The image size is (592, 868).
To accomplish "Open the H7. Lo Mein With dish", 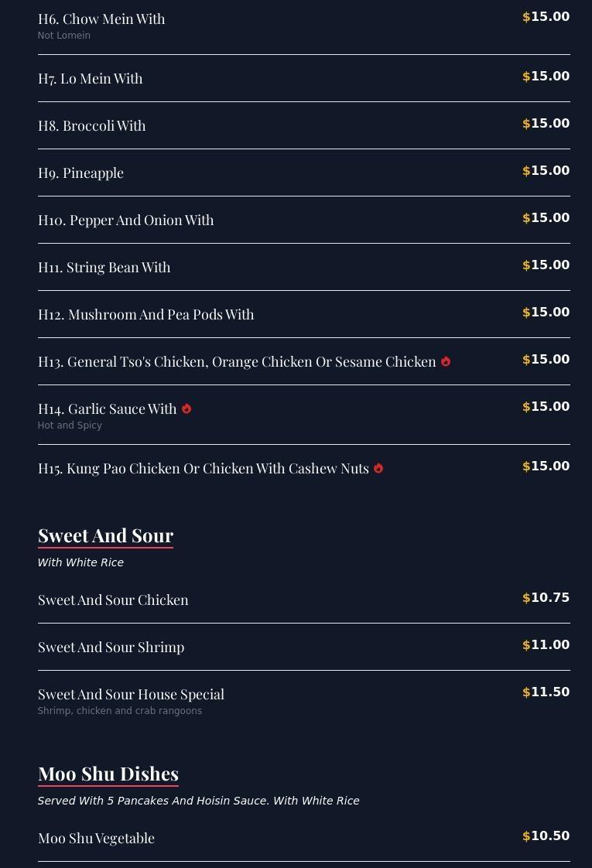I will coord(91,78).
